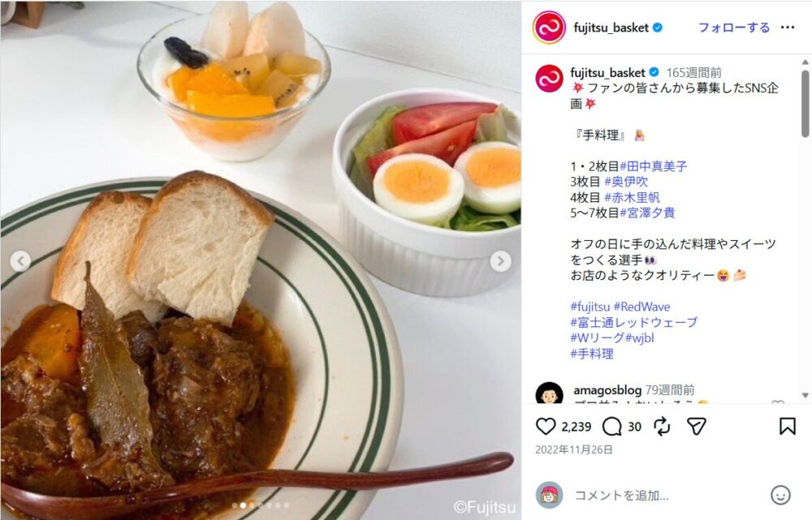Screen dimensions: 812x520
Task: Click the フォローする follow button
Action: pyautogui.click(x=734, y=28)
